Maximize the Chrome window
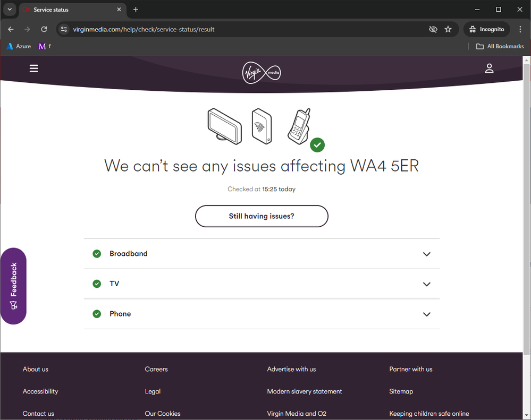531x420 pixels. 499,10
